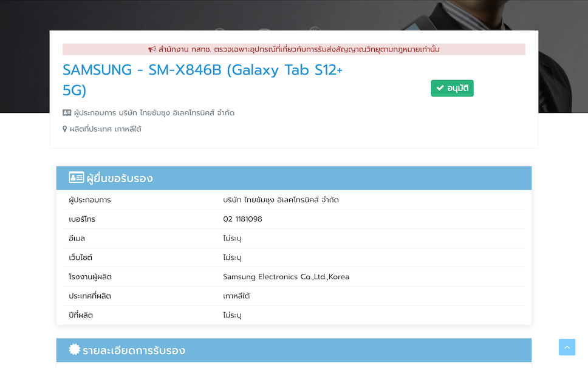Click the เว็บไซต์ row label
The image size is (588, 368).
[x=80, y=257]
